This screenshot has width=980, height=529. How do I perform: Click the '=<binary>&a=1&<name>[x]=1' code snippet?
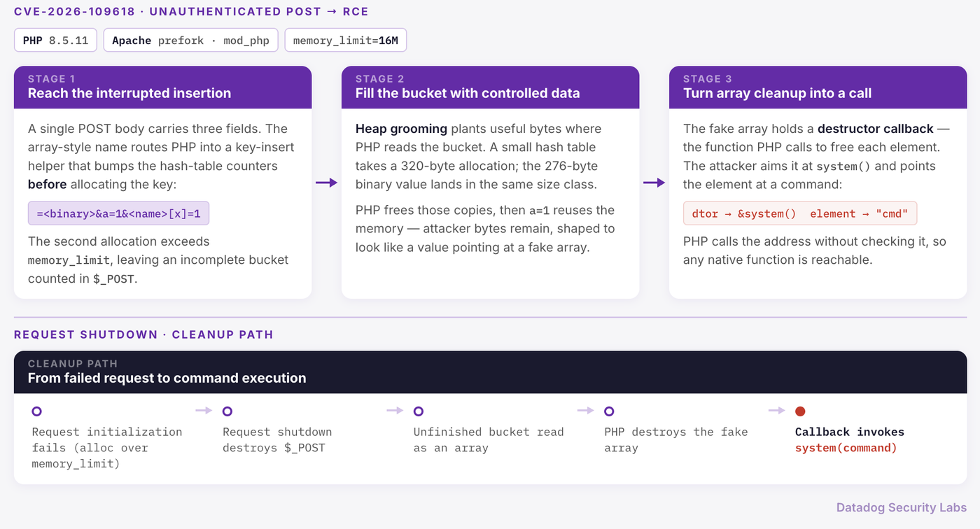tap(118, 213)
